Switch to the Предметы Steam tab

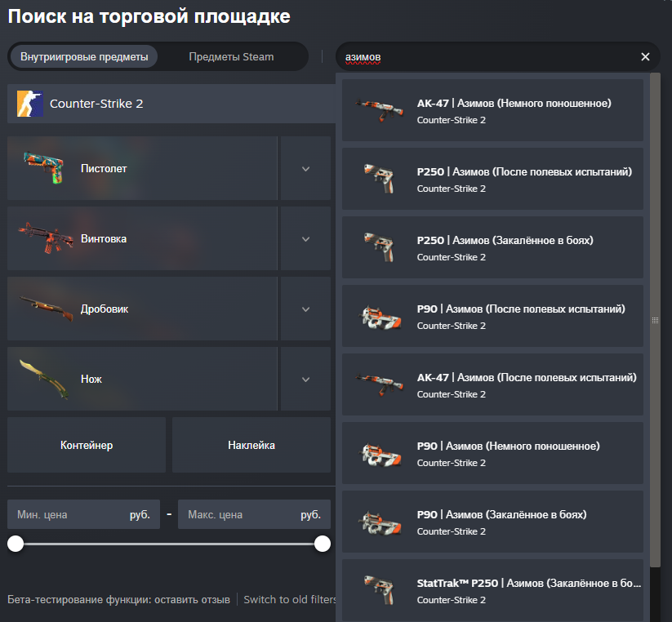click(231, 56)
